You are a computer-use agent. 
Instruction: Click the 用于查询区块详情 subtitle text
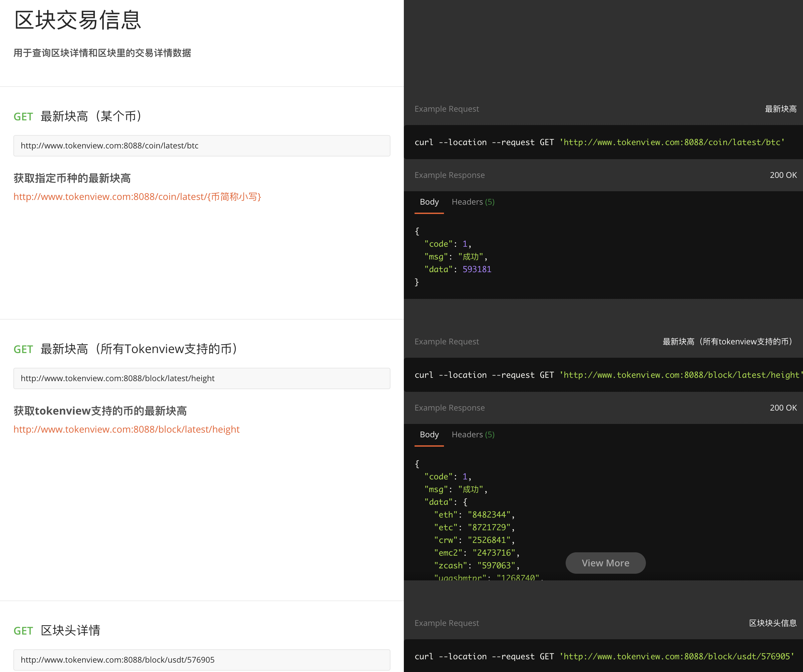[102, 53]
